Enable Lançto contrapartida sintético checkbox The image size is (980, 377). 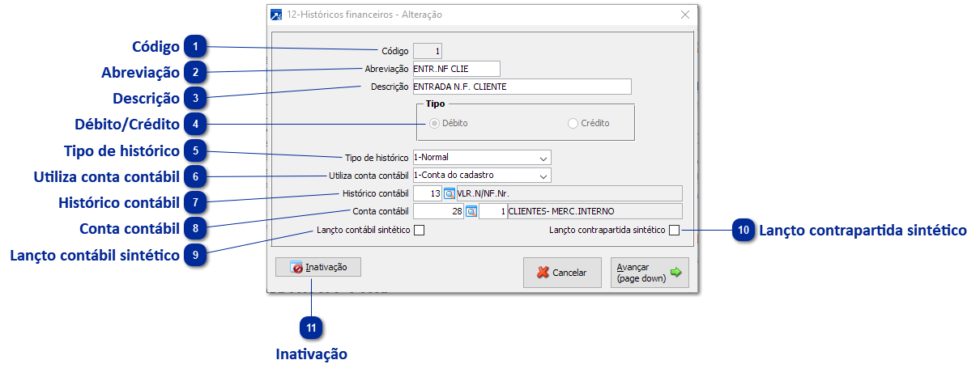click(x=674, y=231)
